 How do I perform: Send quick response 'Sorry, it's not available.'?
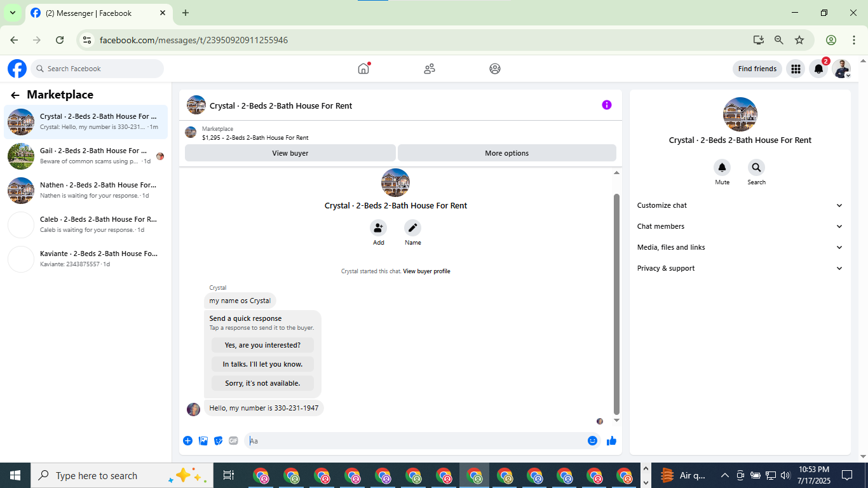tap(262, 383)
